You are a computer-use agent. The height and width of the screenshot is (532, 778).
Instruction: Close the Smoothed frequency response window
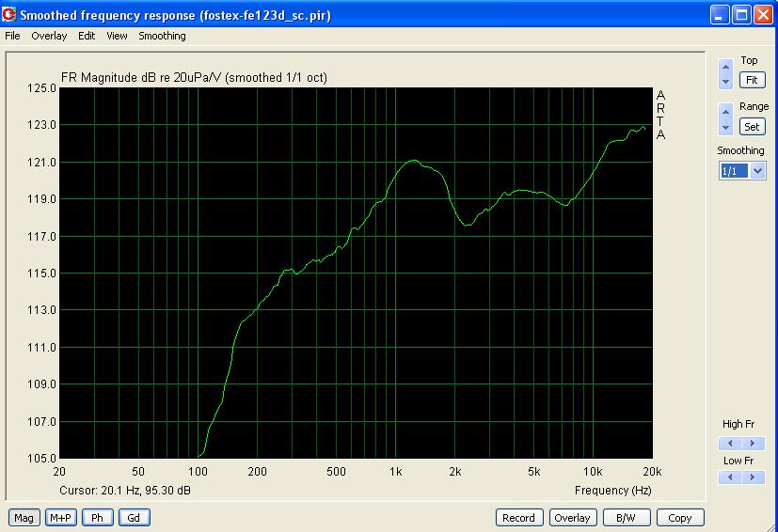pyautogui.click(x=763, y=15)
